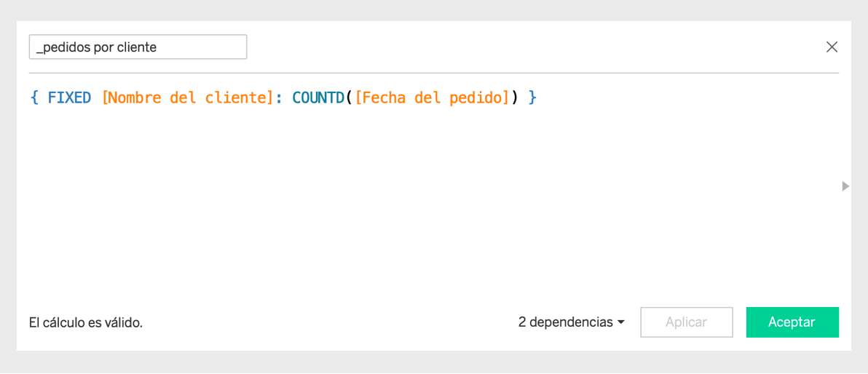Click the caret arrow beside dependencias
Viewport: 868px width, 374px height.
click(x=620, y=322)
